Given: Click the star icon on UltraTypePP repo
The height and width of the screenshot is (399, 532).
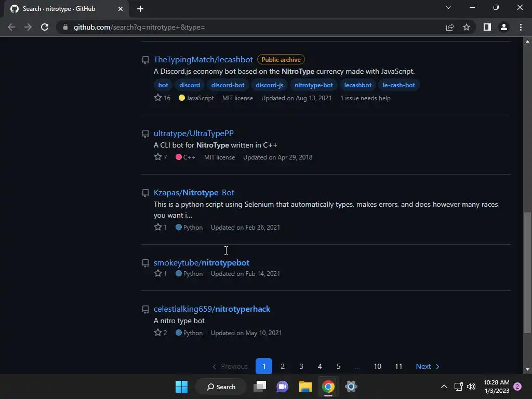Looking at the screenshot, I should tap(158, 157).
